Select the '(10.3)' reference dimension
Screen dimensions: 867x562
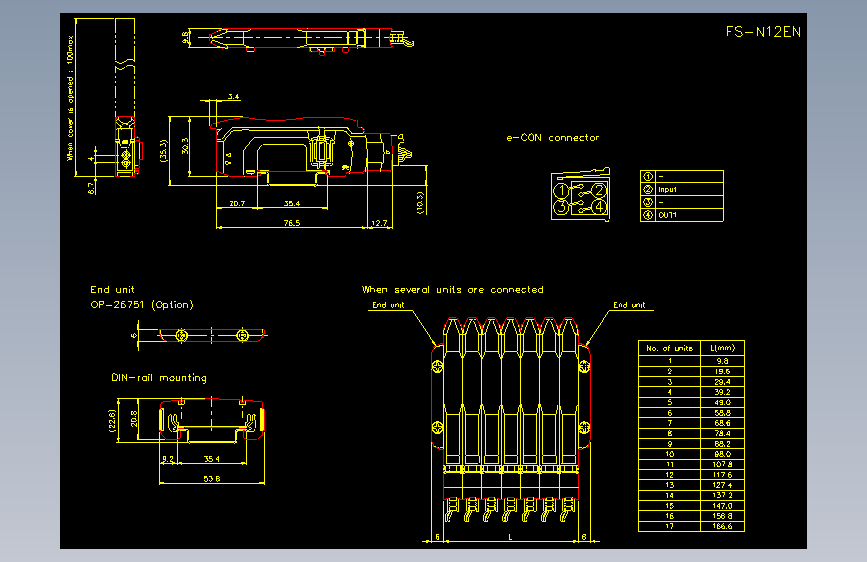tap(420, 203)
